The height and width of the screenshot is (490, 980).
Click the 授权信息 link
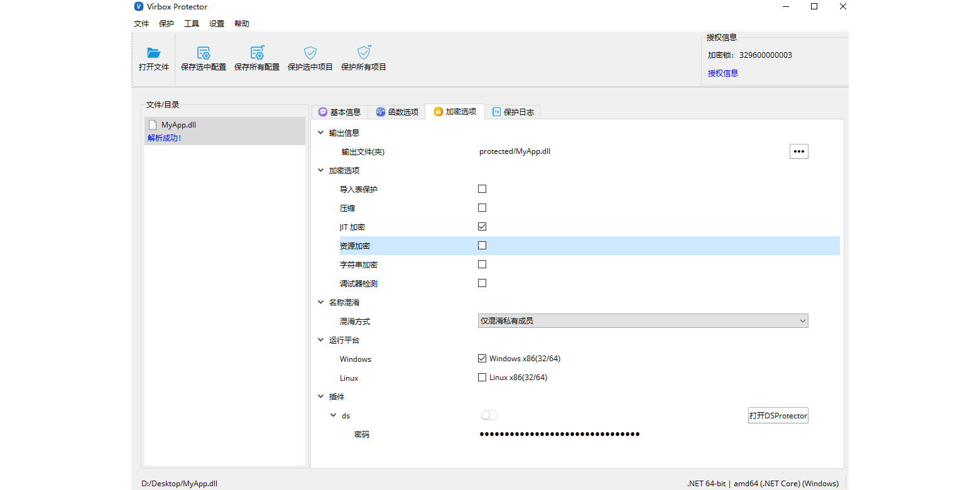coord(722,73)
